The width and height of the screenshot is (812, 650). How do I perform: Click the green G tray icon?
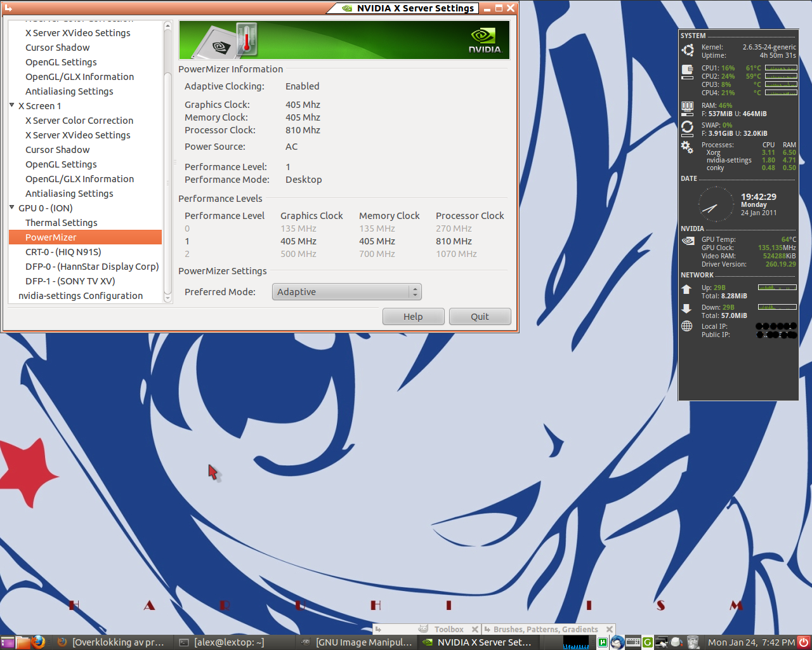click(x=648, y=642)
